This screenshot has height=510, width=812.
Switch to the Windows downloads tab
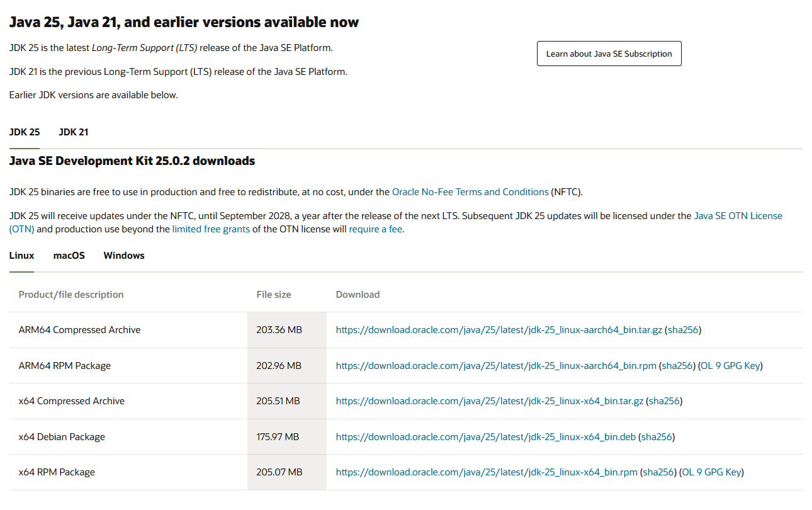point(124,256)
